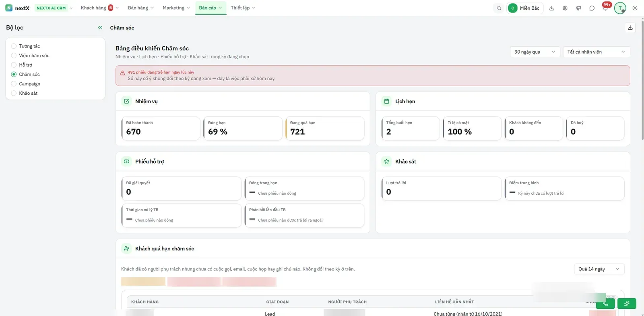Click the Khảo sát star icon in the card header
Image resolution: width=644 pixels, height=316 pixels.
click(x=386, y=161)
